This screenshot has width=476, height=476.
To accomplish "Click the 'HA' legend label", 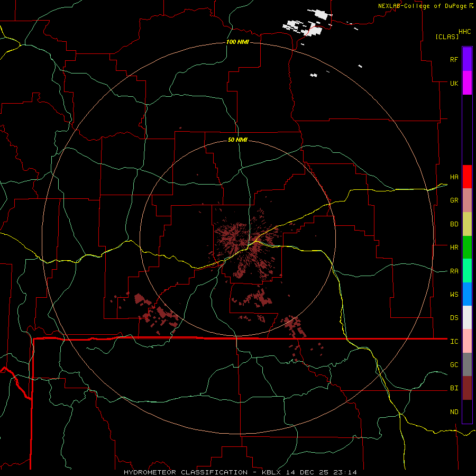I will click(x=454, y=177).
